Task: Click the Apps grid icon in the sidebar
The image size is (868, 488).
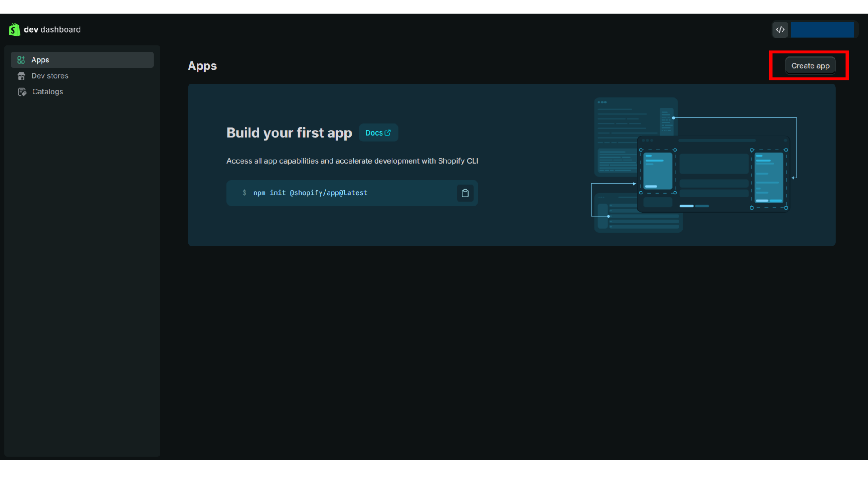Action: [x=21, y=60]
